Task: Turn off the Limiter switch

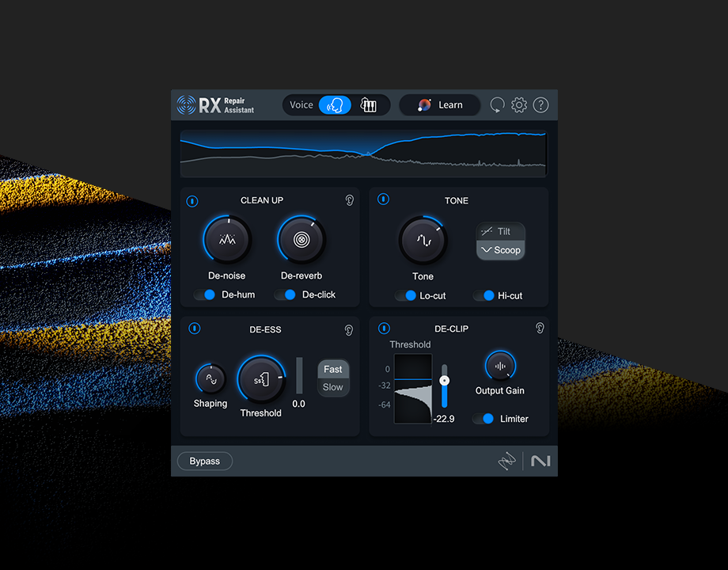Action: tap(483, 419)
